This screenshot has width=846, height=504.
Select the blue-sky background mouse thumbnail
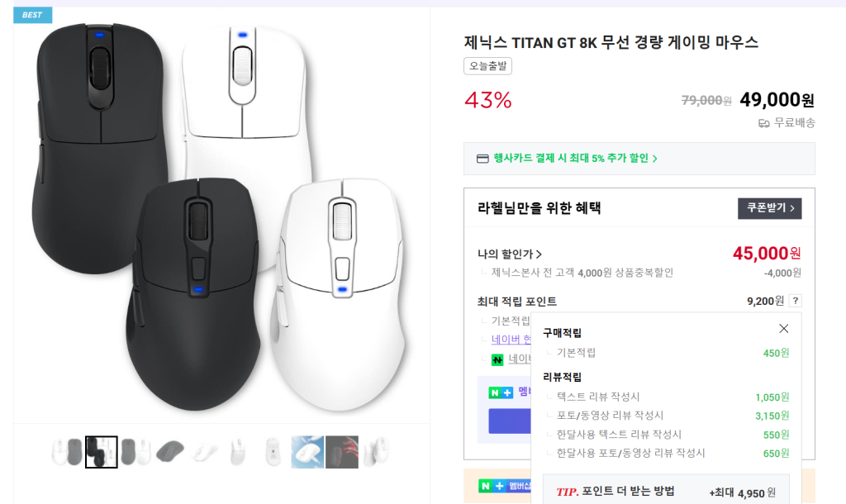(307, 452)
